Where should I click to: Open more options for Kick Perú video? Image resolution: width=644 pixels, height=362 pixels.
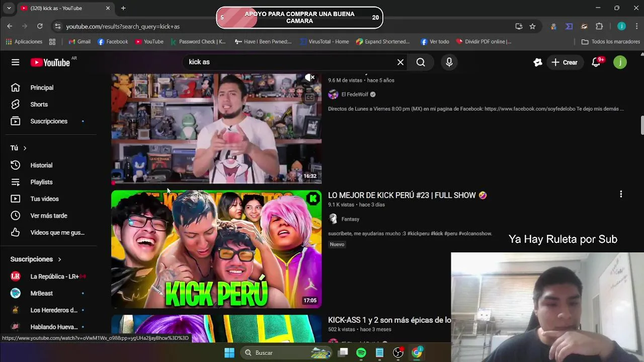tap(621, 194)
